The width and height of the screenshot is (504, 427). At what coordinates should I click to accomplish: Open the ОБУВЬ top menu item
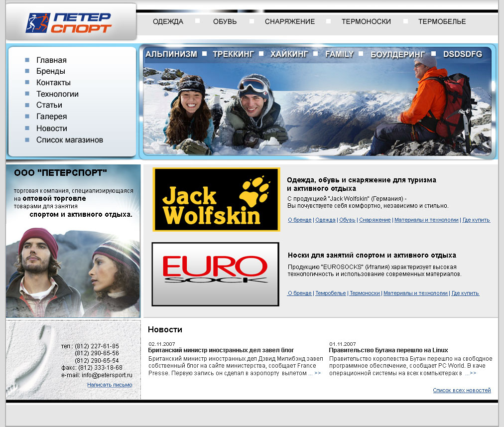[x=225, y=21]
